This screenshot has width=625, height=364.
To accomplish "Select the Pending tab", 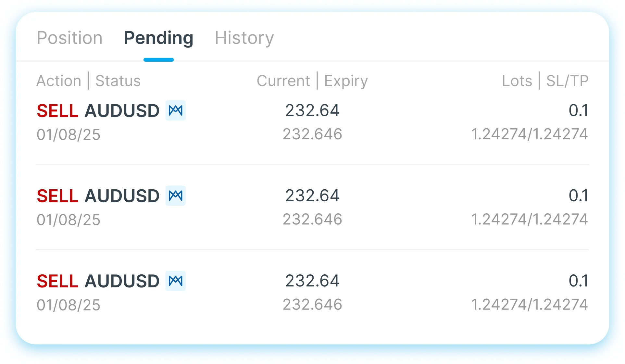I will click(x=158, y=38).
